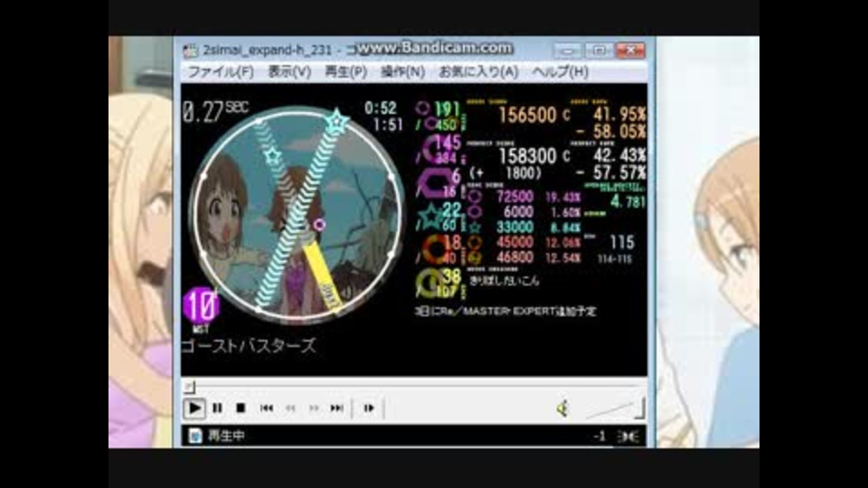Viewport: 868px width, 488px height.
Task: Click the cyan star note icon beside 22
Action: [430, 217]
